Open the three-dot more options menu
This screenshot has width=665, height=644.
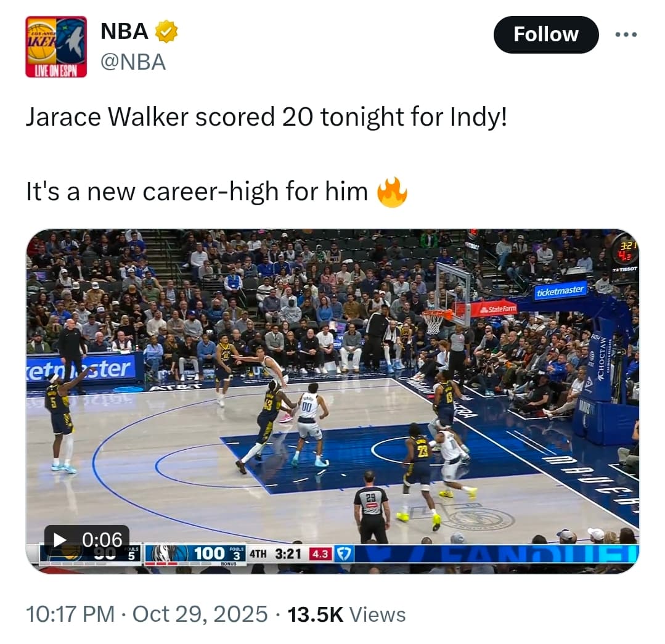pos(626,35)
